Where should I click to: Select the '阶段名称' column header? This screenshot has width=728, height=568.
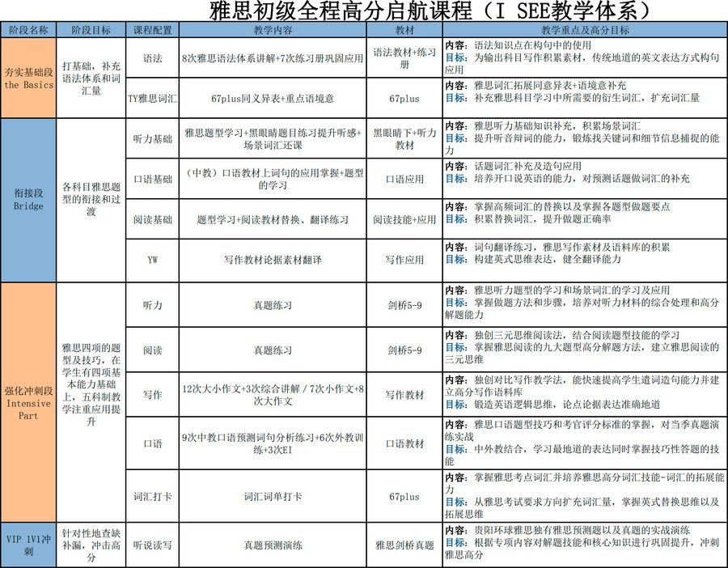tap(28, 30)
